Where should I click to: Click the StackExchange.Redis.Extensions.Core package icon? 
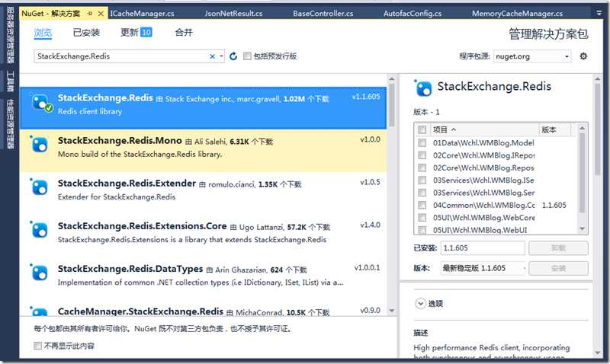(x=39, y=229)
